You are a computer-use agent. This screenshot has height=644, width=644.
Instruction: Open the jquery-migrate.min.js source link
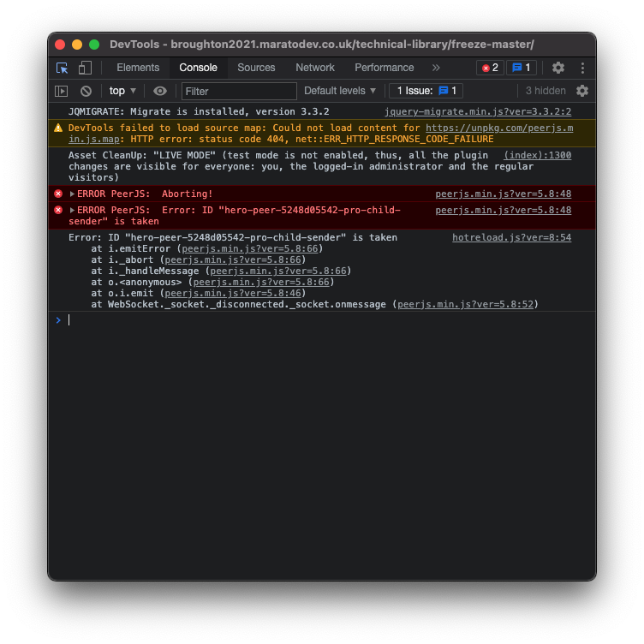[x=477, y=112]
